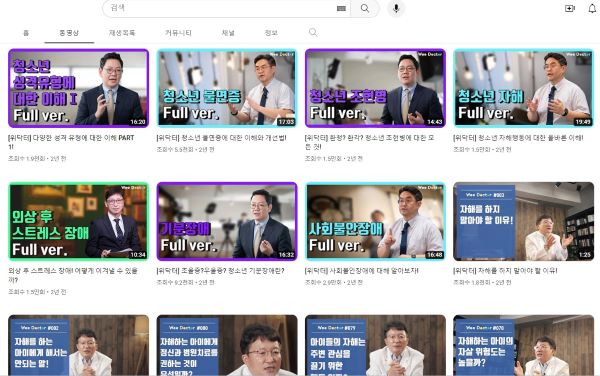Click the 1:25 duration badge
Viewport: 600px width, 376px height.
(x=585, y=255)
